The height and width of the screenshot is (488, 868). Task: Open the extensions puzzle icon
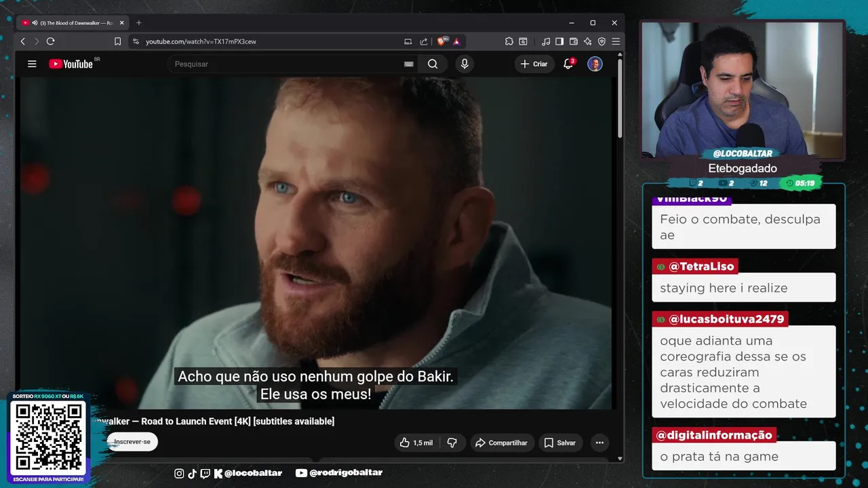point(509,41)
